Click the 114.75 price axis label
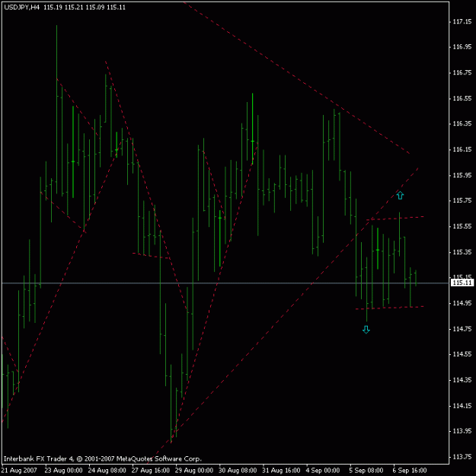Screen dimensions: 476x476 click(x=462, y=329)
